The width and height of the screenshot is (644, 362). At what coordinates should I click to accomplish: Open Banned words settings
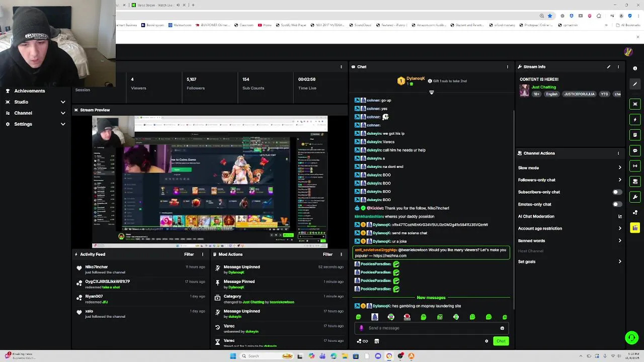570,241
